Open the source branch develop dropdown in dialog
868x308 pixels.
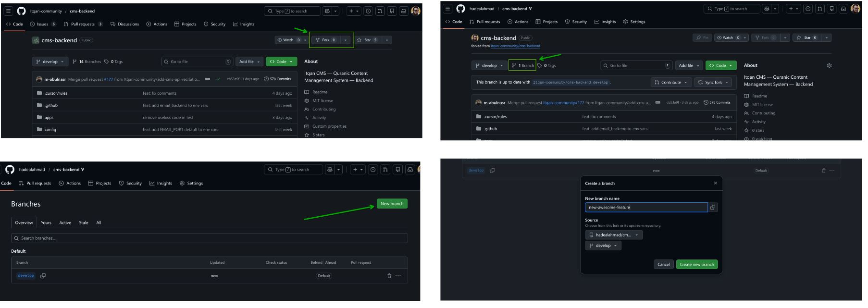[603, 246]
